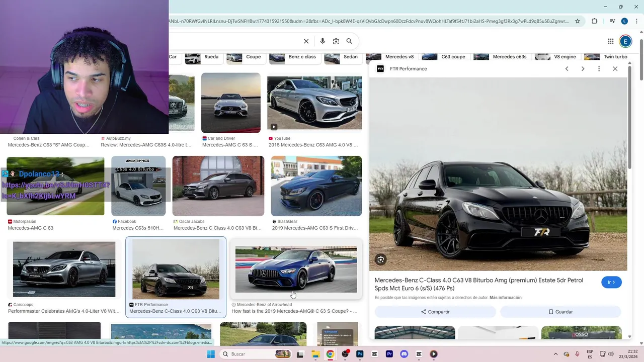Open Mercedes-Benz of Arrowhead blue coupe thumbnail
The width and height of the screenshot is (644, 362).
click(x=296, y=269)
